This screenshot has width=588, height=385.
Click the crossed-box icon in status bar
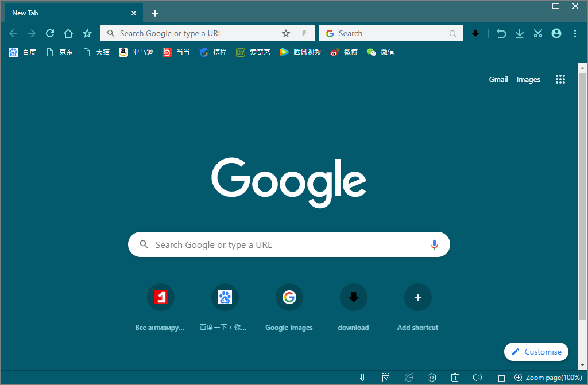(x=386, y=378)
